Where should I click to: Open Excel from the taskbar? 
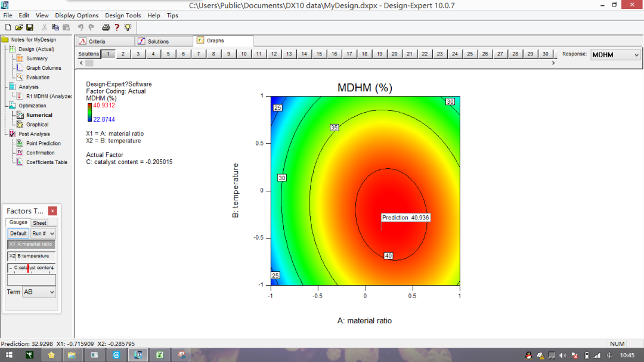click(160, 355)
